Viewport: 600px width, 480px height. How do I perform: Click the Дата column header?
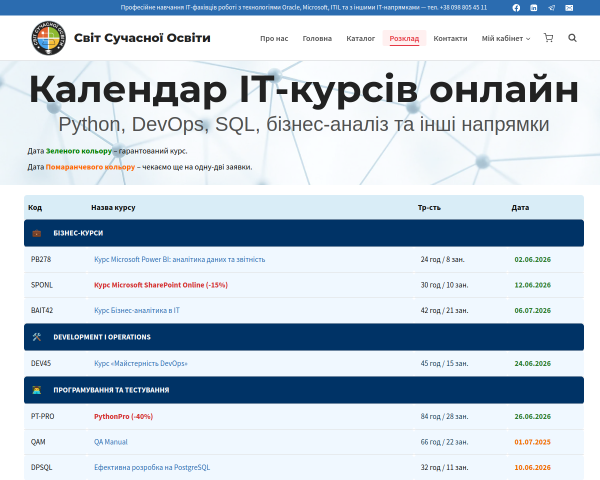[x=520, y=207]
